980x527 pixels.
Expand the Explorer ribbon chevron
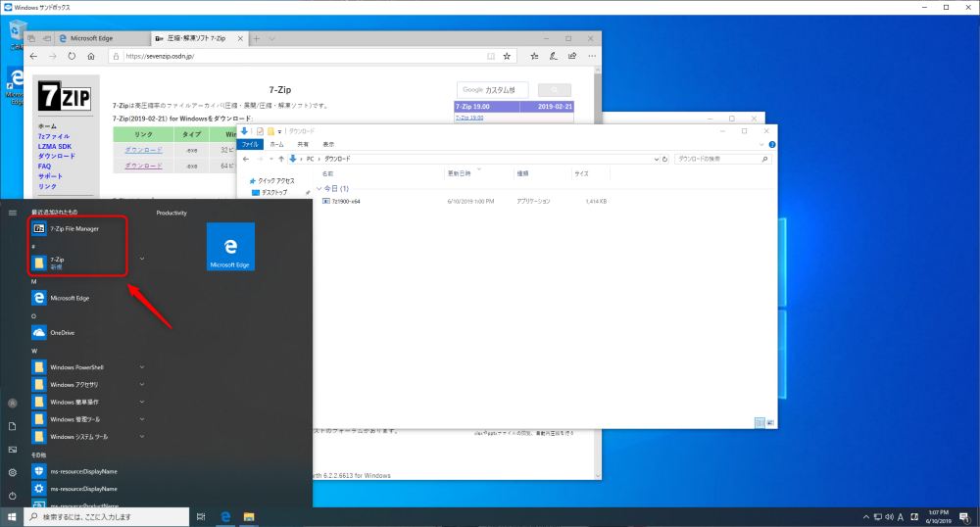[x=761, y=144]
